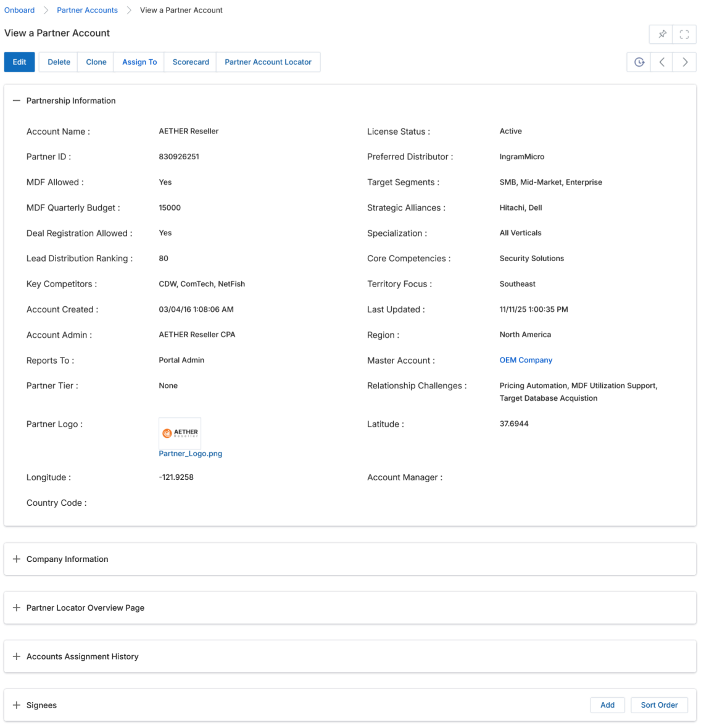Click the AETHER partner logo thumbnail

(x=180, y=433)
